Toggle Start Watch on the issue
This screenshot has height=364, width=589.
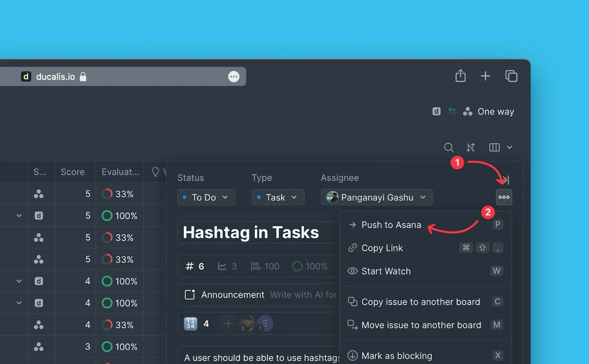(386, 271)
